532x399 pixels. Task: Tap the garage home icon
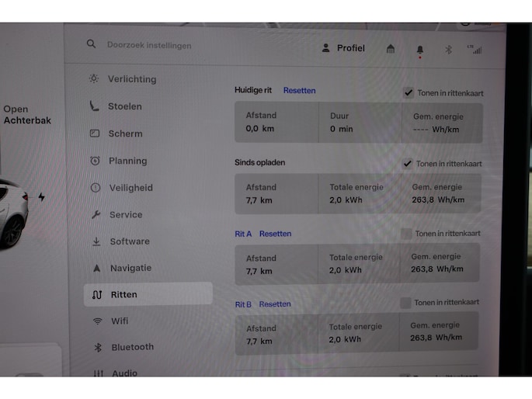(x=391, y=49)
